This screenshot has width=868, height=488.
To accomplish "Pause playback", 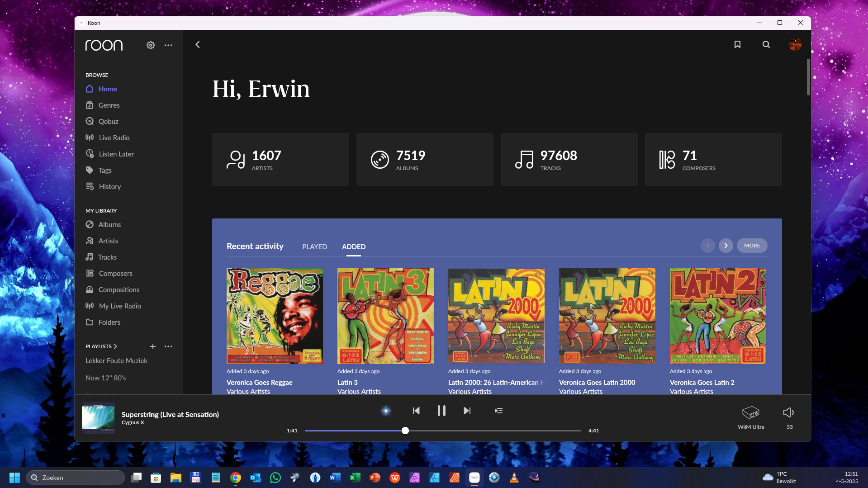I will (441, 411).
